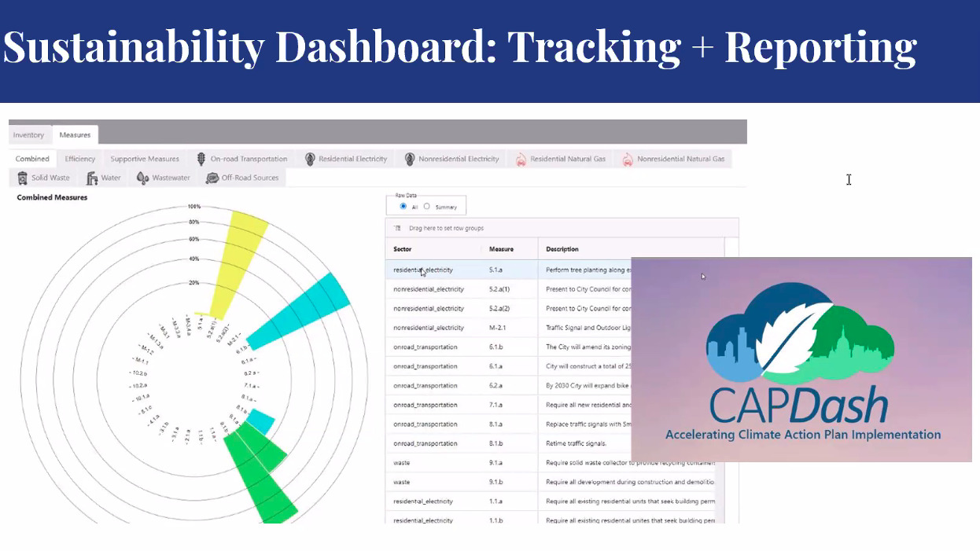Switch to the Inventory tab
Screen dimensions: 980x551
(x=29, y=135)
